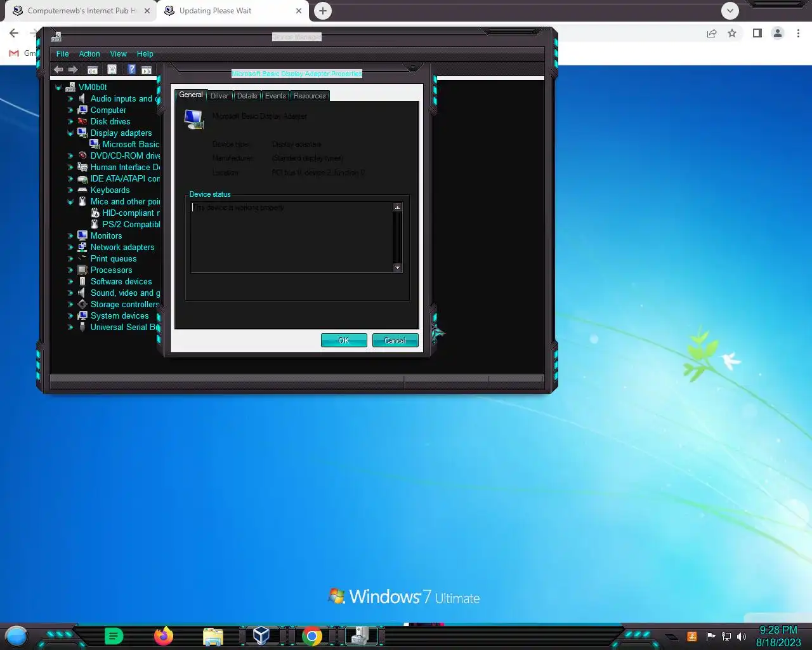Click the Computer category icon

(82, 110)
